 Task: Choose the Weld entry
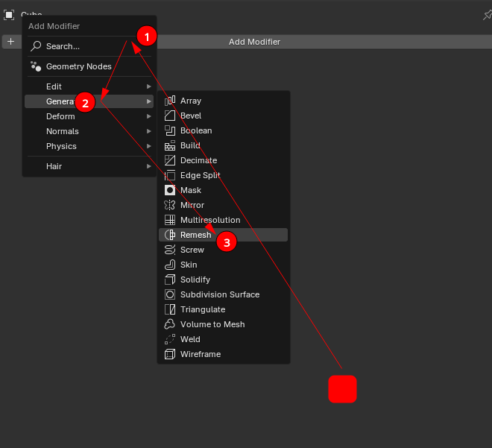pos(190,339)
